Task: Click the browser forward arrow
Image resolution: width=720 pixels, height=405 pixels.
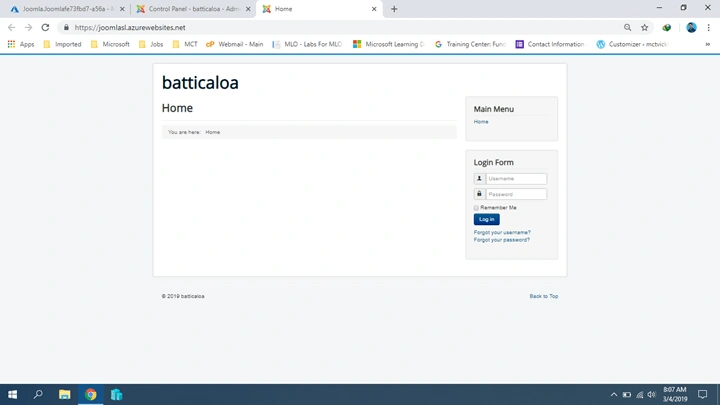Action: click(x=28, y=28)
